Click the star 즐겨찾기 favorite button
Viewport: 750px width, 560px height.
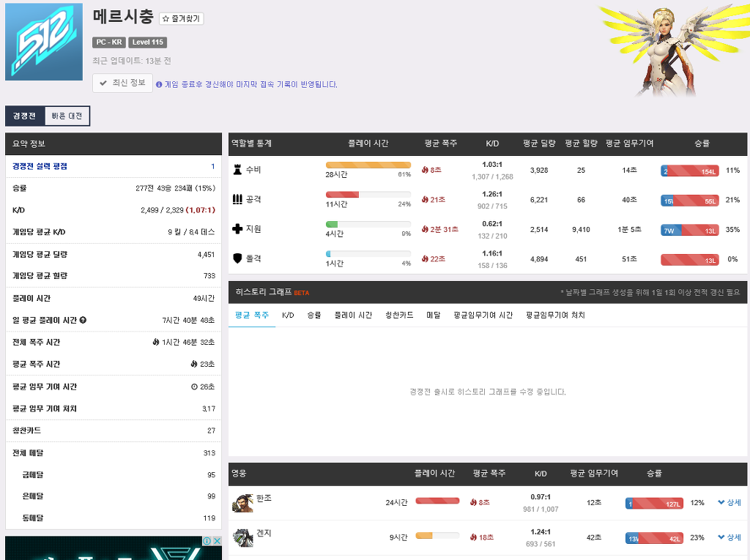pyautogui.click(x=182, y=18)
